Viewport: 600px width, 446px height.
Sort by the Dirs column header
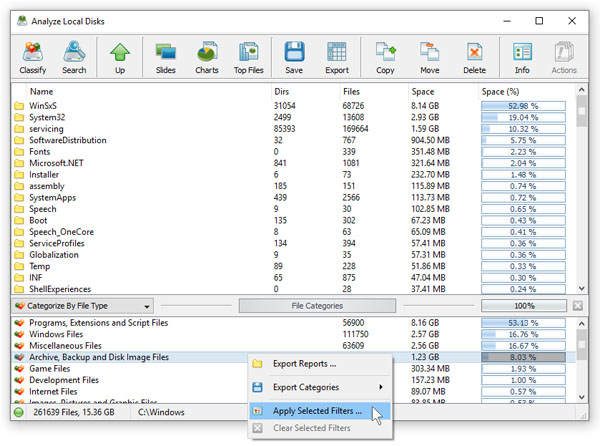(x=305, y=91)
